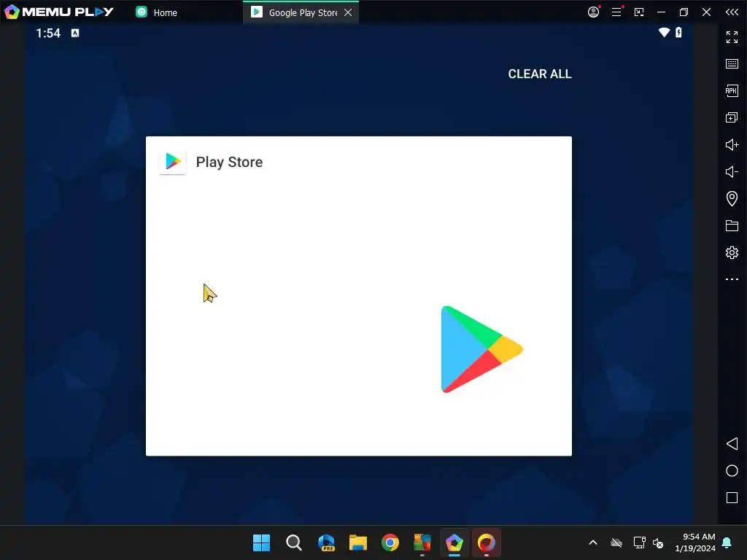Image resolution: width=747 pixels, height=560 pixels.
Task: Click the small Play Store icon in card header
Action: 172,162
